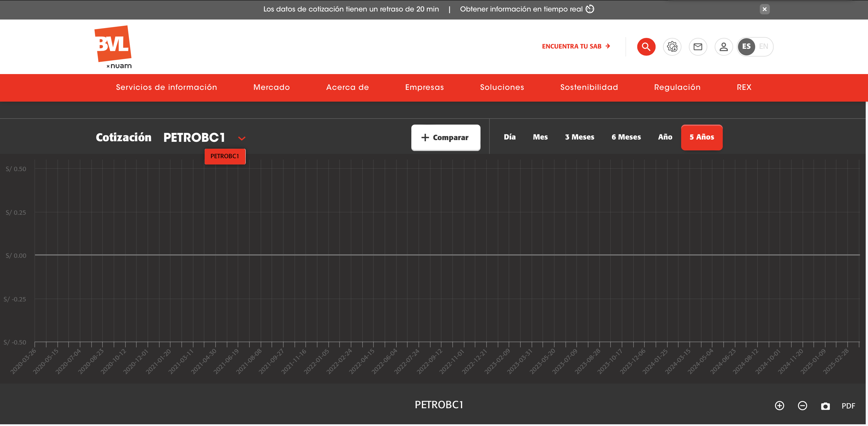868x426 pixels.
Task: Click the BVL nuam logo
Action: click(113, 47)
